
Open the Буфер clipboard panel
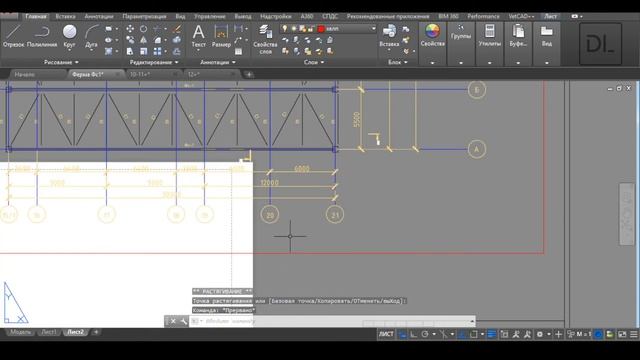coord(518,35)
